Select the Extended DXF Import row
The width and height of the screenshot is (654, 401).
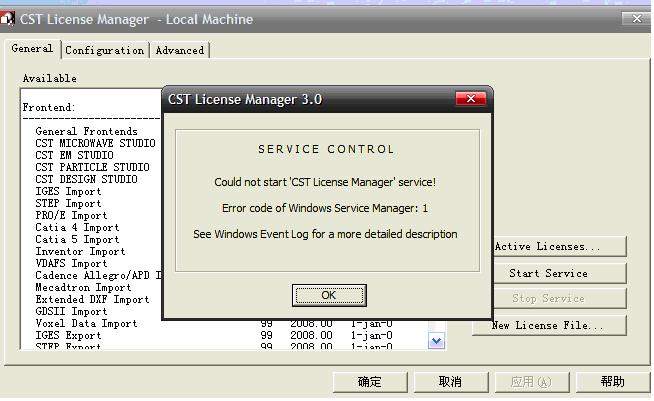coord(92,300)
